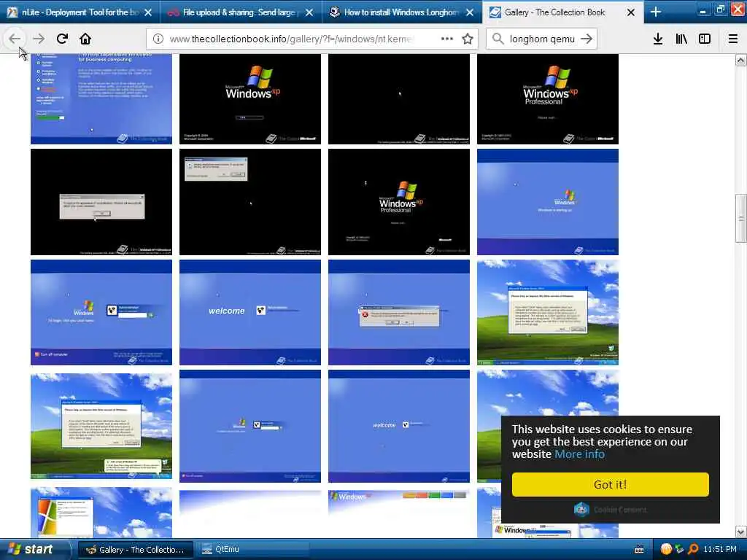
Task: Click the search magnifier icon
Action: [498, 39]
